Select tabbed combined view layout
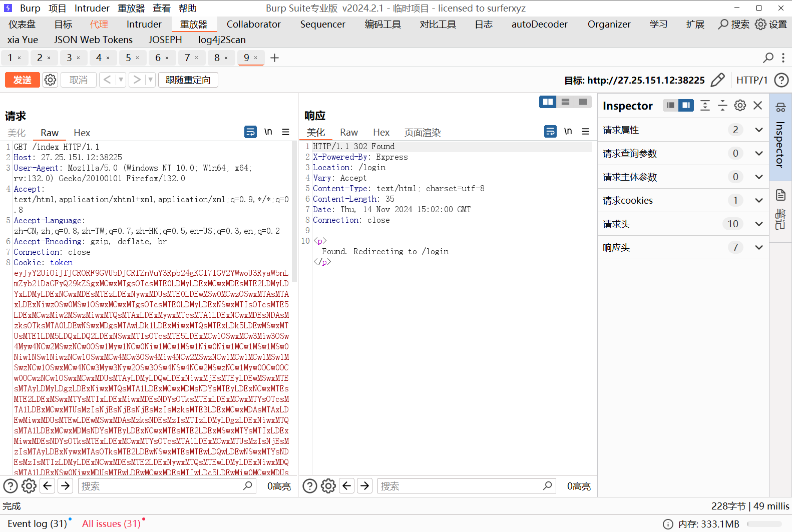Viewport: 792px width, 532px height. pos(583,102)
